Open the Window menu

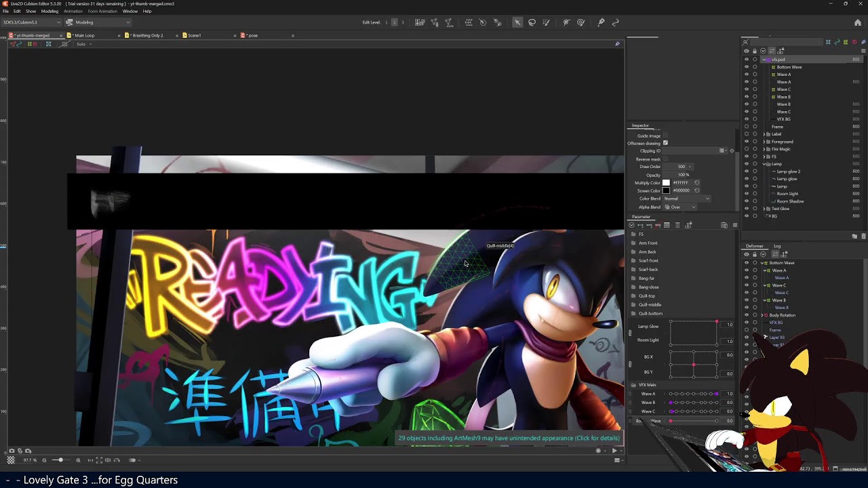coord(130,12)
